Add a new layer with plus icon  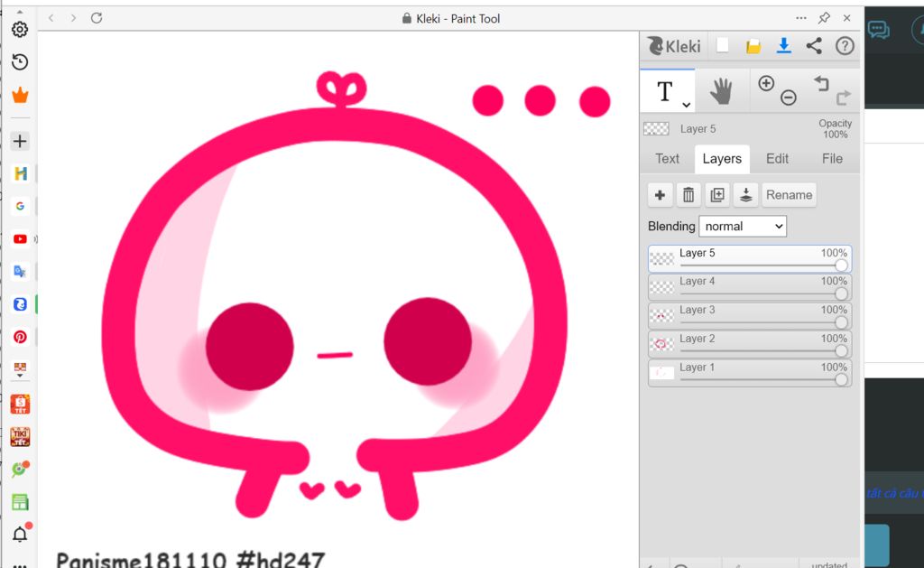pos(660,195)
